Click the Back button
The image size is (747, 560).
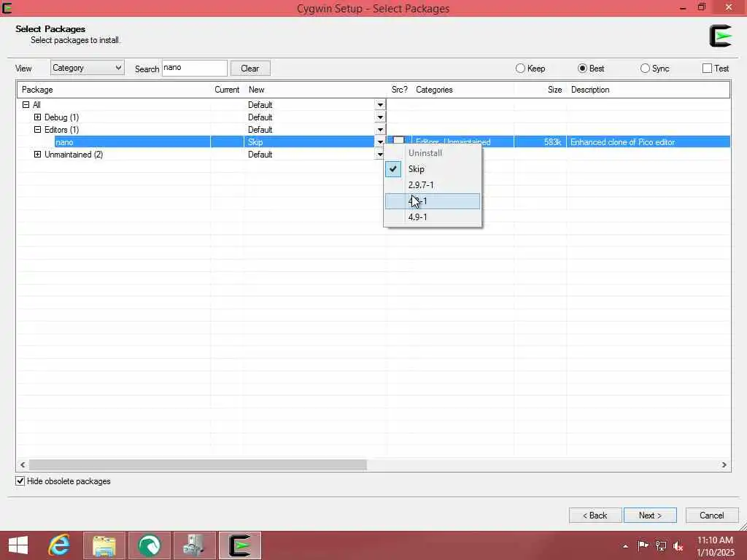coord(595,516)
